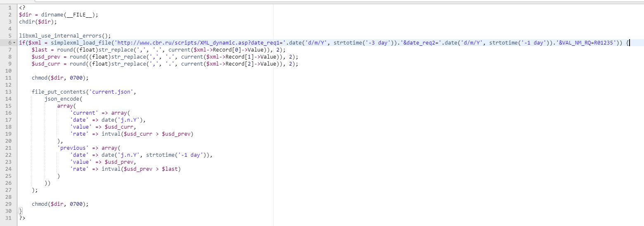
Task: Click 'libxml_use_internal_errors();' line
Action: tap(65, 35)
